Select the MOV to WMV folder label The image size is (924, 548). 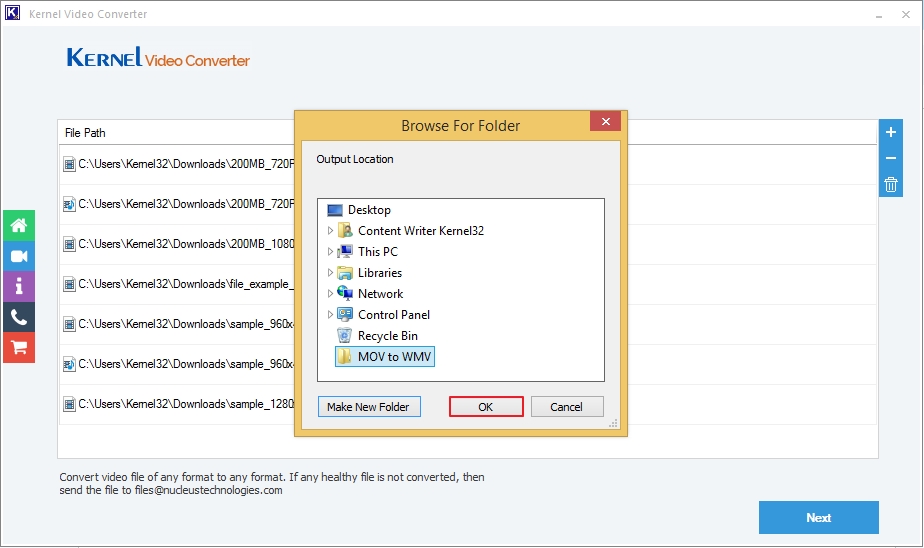pos(394,356)
